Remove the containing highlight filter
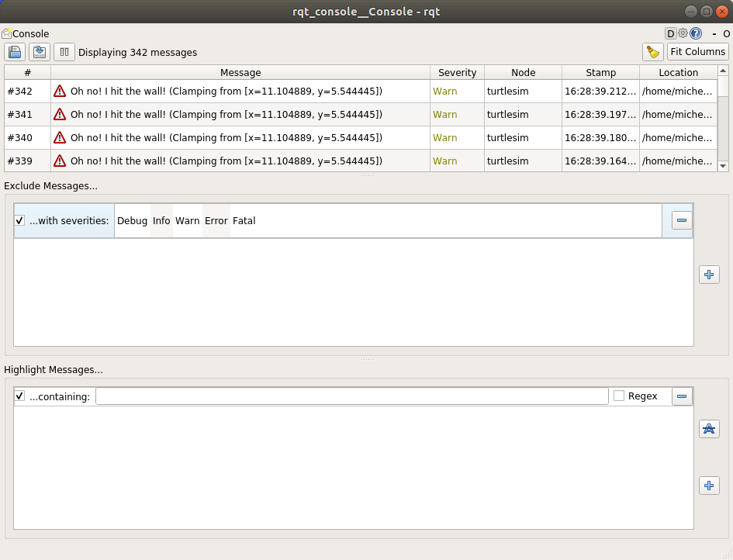 pyautogui.click(x=682, y=396)
